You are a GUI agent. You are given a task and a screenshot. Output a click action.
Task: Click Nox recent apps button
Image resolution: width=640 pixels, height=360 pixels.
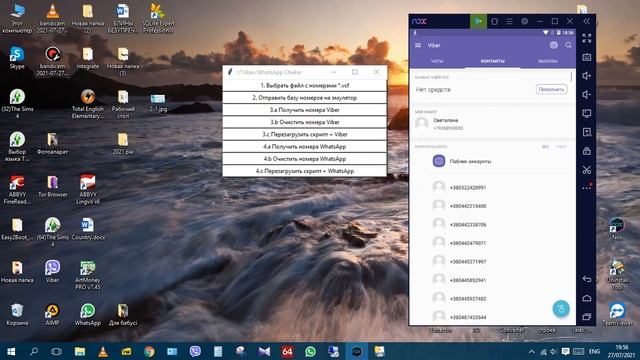tap(587, 317)
